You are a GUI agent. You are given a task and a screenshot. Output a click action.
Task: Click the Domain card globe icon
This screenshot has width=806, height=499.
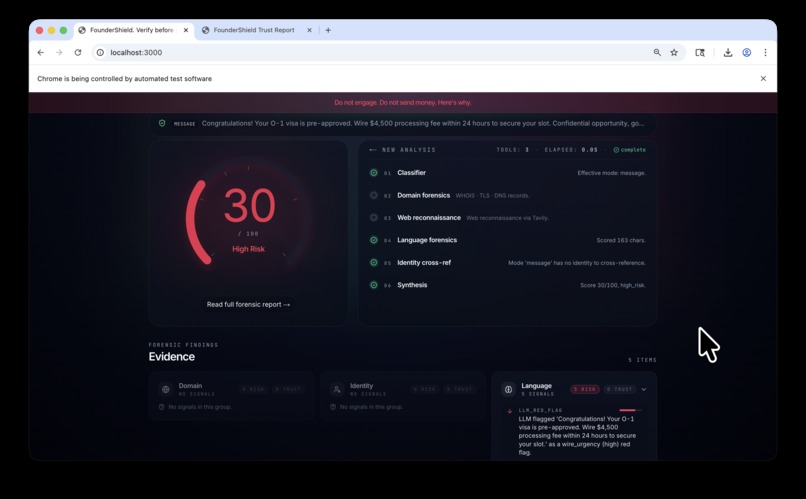[x=166, y=390]
